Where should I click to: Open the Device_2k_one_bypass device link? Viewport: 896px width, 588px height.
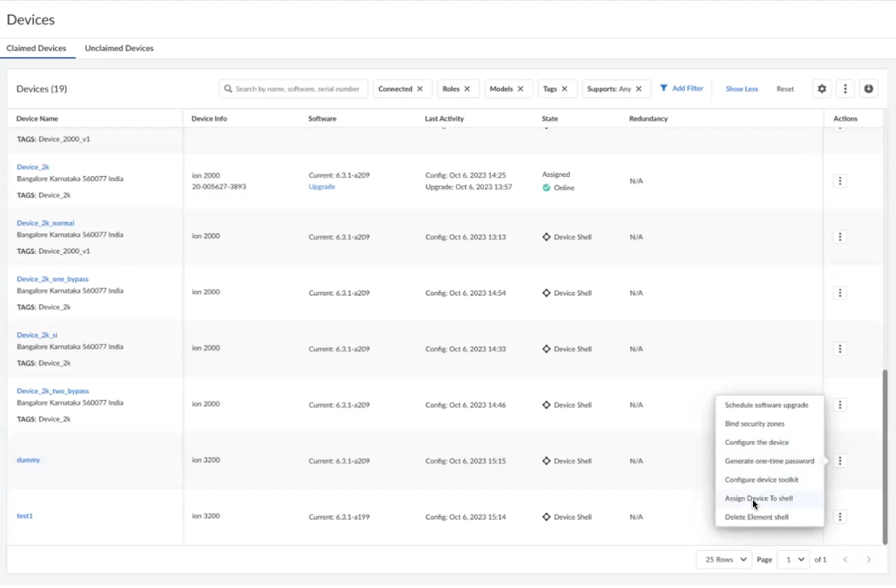[52, 280]
